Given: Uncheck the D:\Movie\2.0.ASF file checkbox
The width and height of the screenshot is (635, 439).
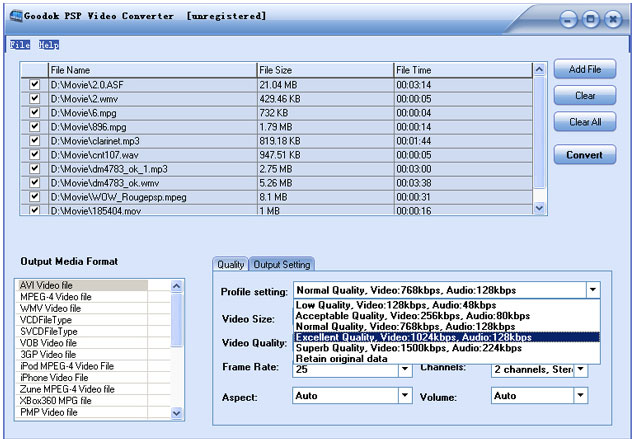Looking at the screenshot, I should 35,85.
